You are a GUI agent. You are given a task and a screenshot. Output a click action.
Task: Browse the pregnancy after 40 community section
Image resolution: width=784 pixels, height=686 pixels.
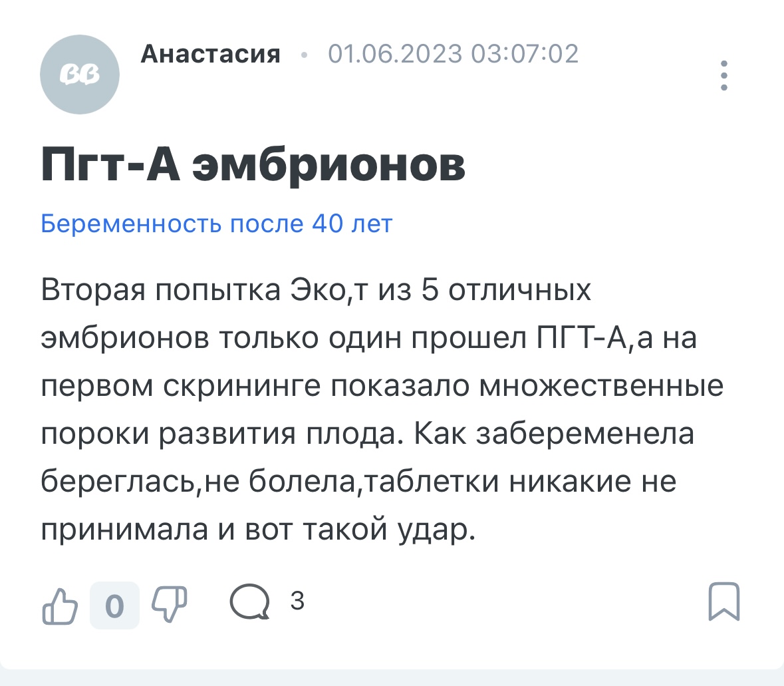[x=216, y=224]
